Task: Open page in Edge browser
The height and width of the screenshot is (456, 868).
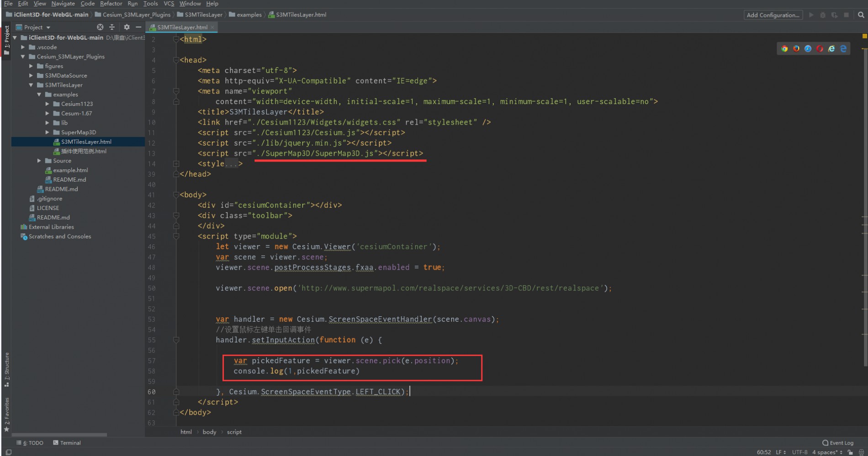Action: point(843,49)
